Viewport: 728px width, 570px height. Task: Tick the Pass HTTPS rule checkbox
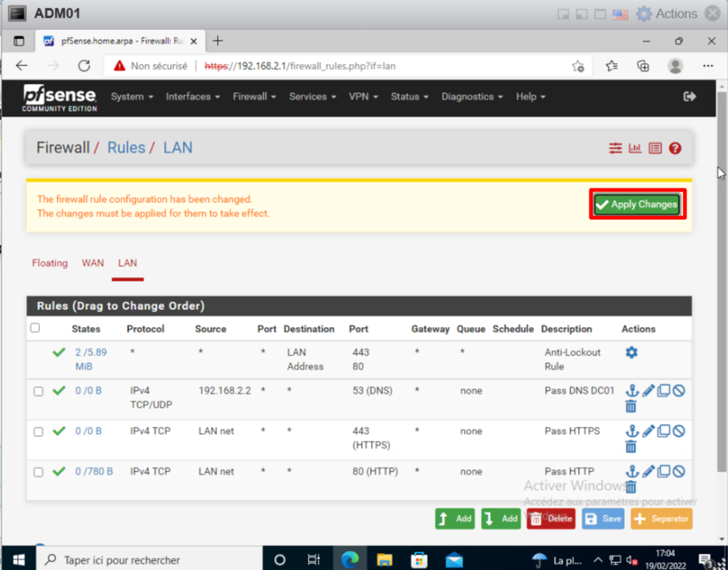click(38, 432)
